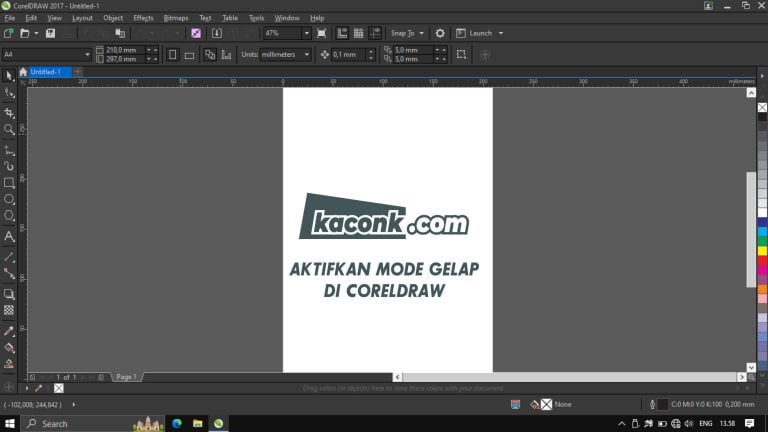This screenshot has width=768, height=432.
Task: Select the Drop Shadow tool
Action: (x=9, y=294)
